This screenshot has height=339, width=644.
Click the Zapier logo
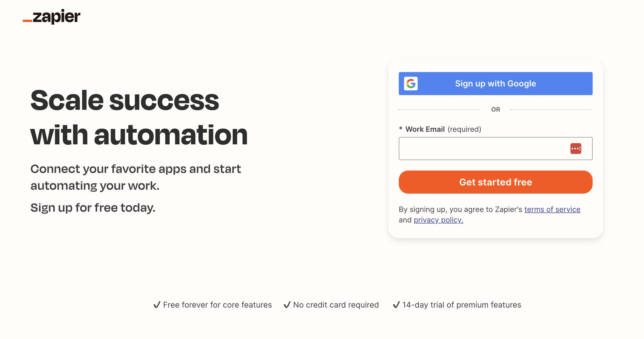pos(52,17)
